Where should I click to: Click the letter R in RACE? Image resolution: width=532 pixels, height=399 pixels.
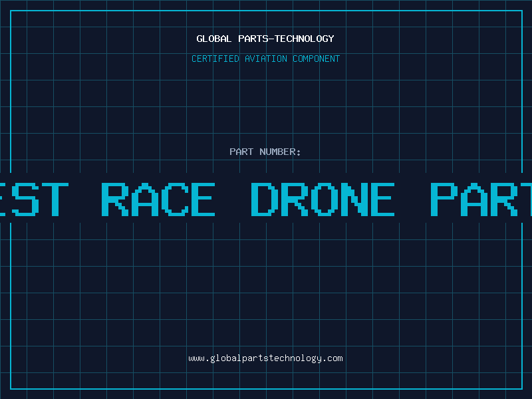click(114, 199)
